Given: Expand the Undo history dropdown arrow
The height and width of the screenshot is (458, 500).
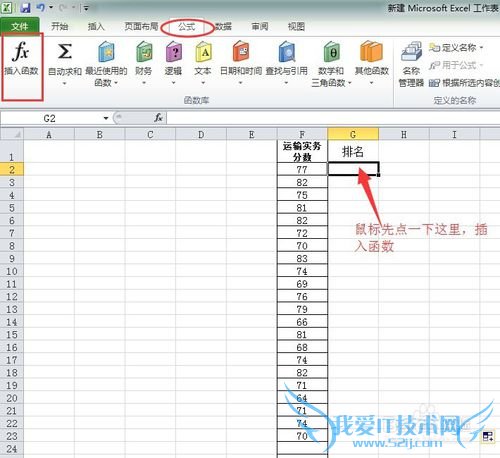Looking at the screenshot, I should (51, 8).
